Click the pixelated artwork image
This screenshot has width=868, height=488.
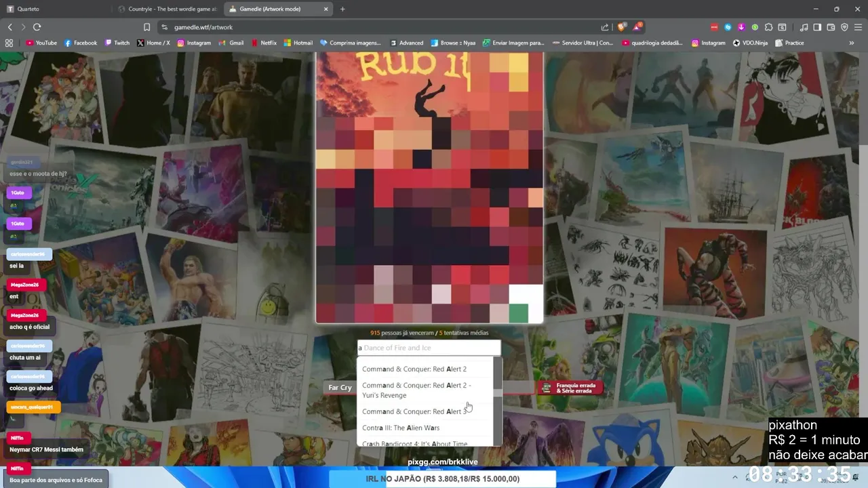click(x=429, y=188)
